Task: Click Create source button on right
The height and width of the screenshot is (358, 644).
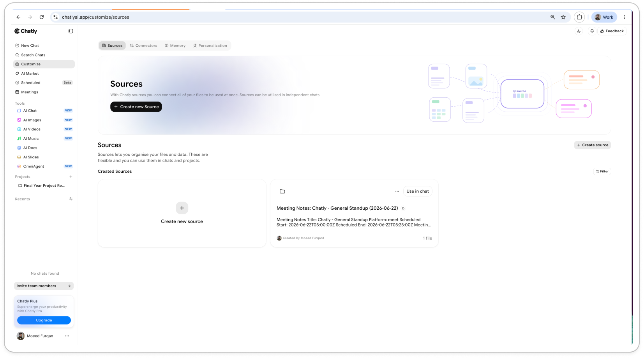Action: click(592, 145)
